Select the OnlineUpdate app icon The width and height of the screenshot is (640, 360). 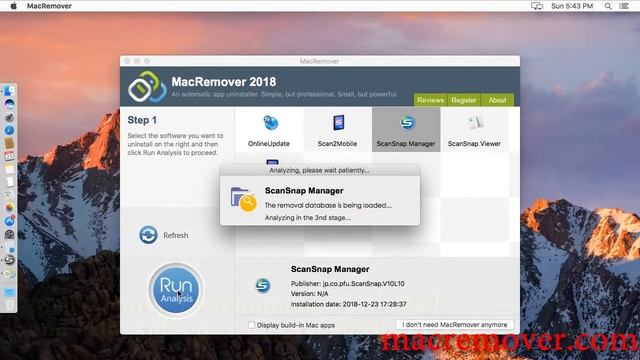[270, 123]
